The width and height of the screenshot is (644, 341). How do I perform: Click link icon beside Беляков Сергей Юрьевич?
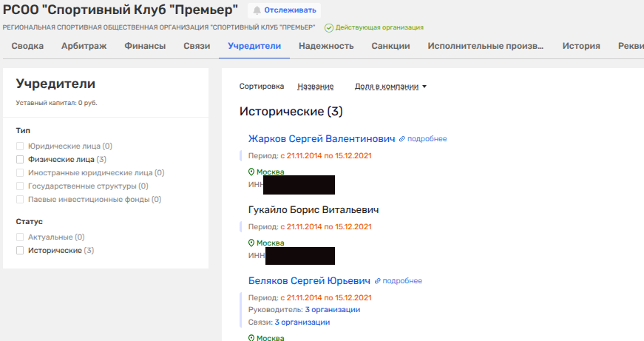click(x=377, y=281)
